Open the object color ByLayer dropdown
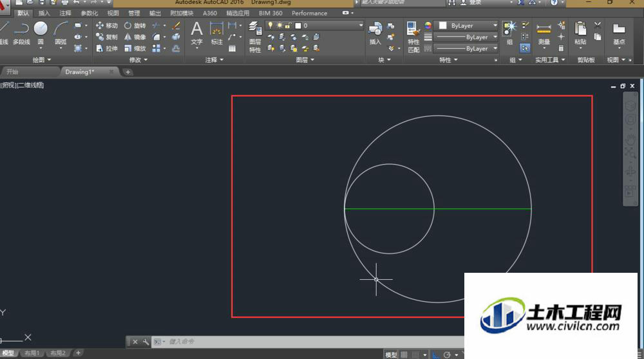The image size is (644, 359). point(495,26)
